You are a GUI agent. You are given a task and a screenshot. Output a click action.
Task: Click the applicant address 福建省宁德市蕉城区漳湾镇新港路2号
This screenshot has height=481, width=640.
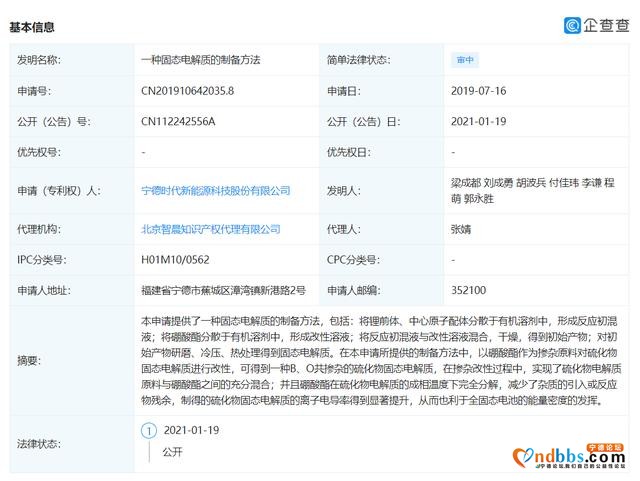(x=223, y=291)
